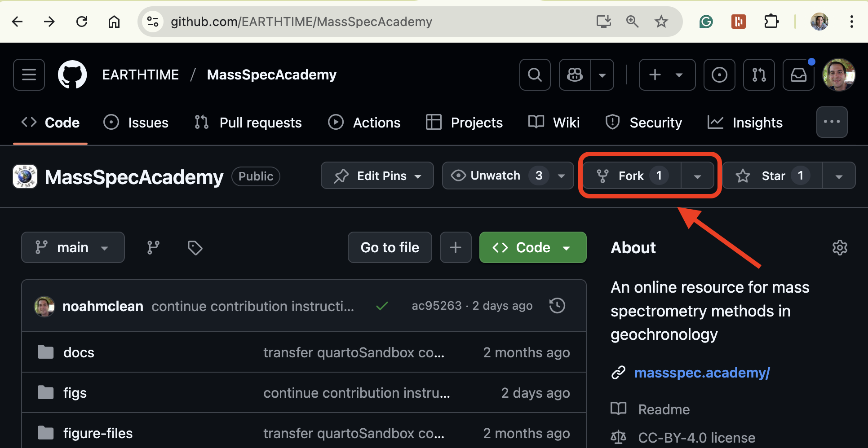
Task: Reload the current GitHub page
Action: pos(82,22)
